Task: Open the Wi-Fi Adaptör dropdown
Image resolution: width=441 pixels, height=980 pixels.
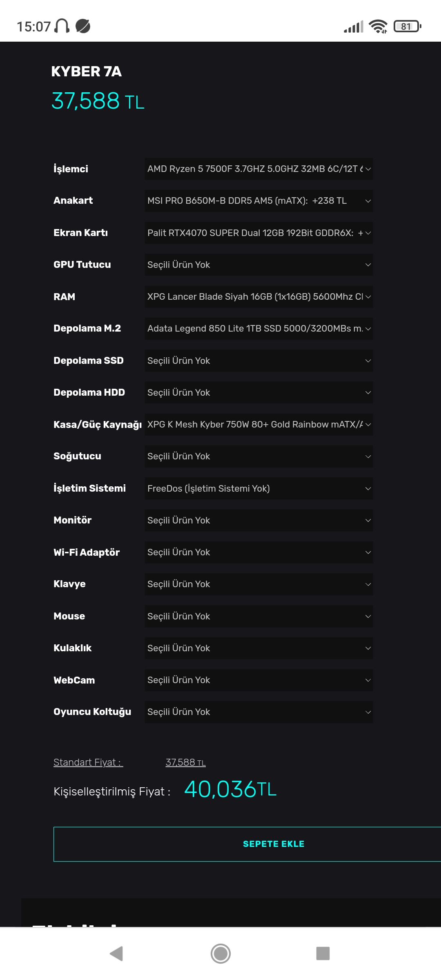Action: [259, 552]
